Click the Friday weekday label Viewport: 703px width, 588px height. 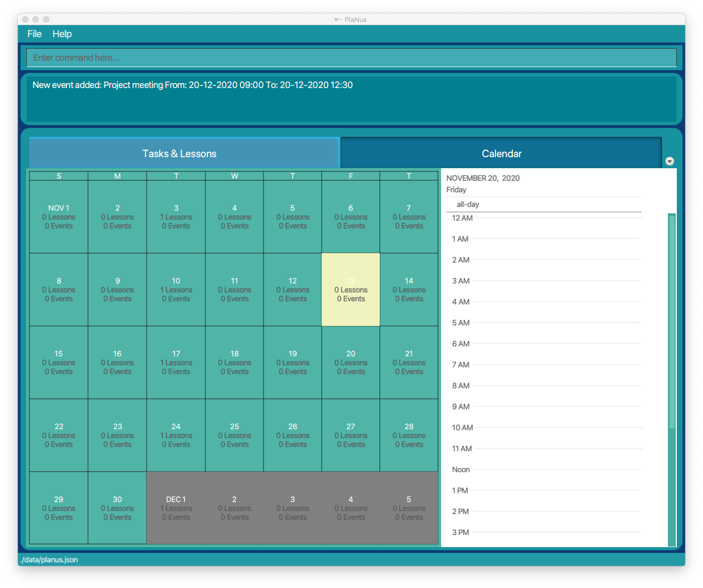pyautogui.click(x=456, y=190)
